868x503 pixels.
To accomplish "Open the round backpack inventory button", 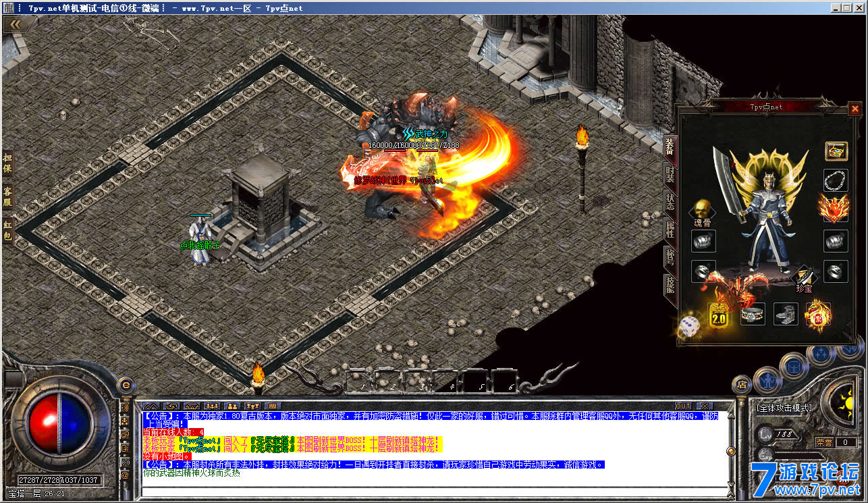I will (x=794, y=366).
